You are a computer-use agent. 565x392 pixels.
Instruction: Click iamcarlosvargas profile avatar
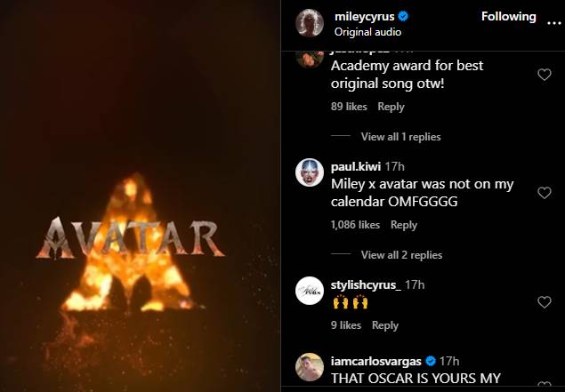pyautogui.click(x=309, y=368)
